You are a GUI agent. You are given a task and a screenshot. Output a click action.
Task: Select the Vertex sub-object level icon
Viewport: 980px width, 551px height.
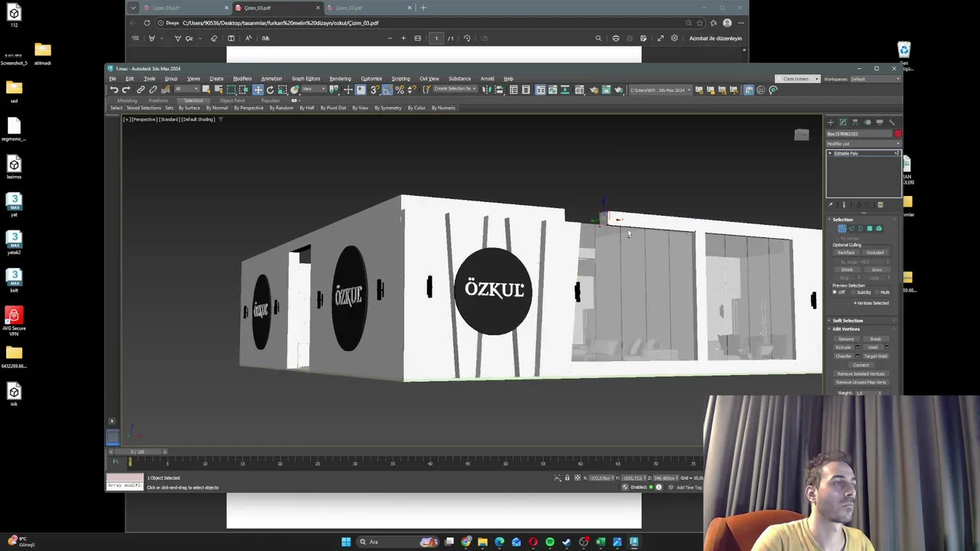coord(842,228)
